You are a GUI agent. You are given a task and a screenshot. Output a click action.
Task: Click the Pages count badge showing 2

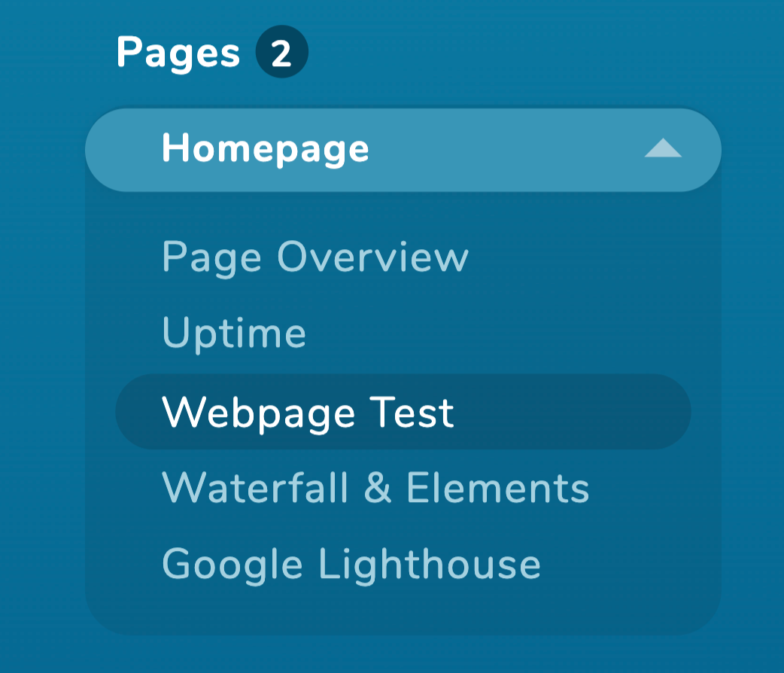[281, 51]
